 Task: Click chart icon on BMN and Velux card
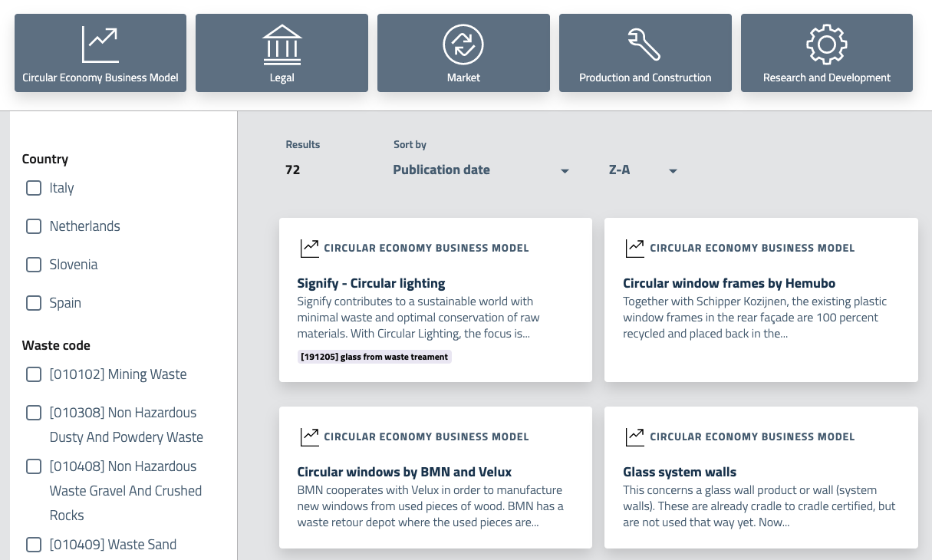pos(309,436)
